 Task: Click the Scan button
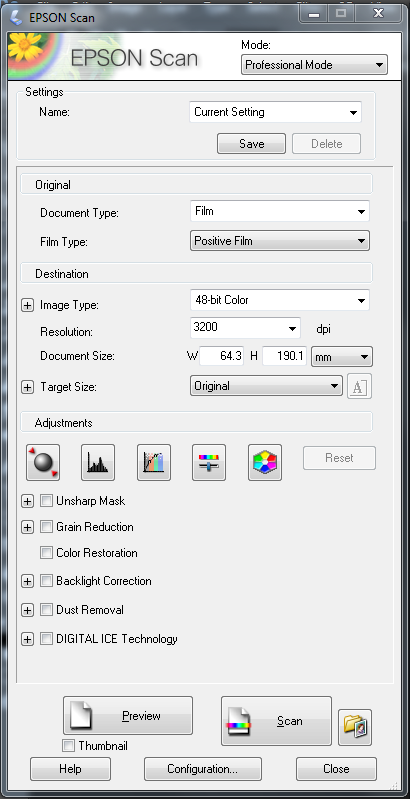click(x=276, y=721)
